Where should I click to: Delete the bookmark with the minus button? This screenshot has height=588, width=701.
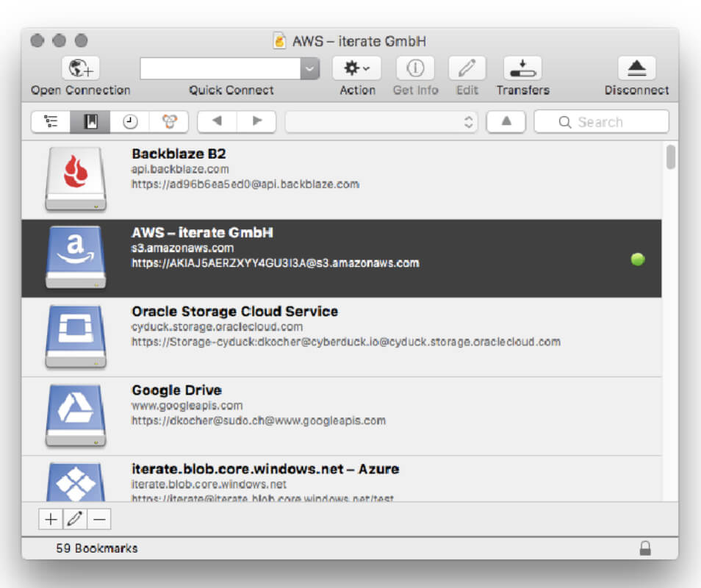coord(99,519)
